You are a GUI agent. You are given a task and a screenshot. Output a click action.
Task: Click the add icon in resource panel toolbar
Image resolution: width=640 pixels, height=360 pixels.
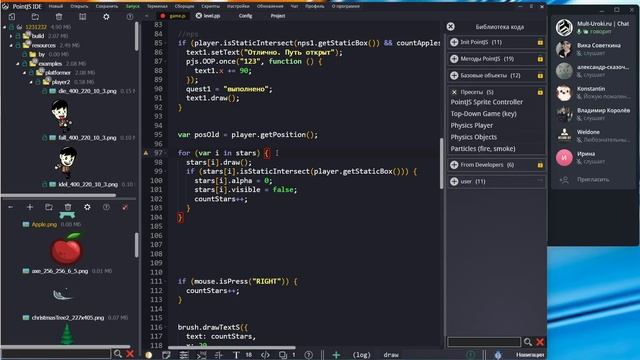coord(30,207)
